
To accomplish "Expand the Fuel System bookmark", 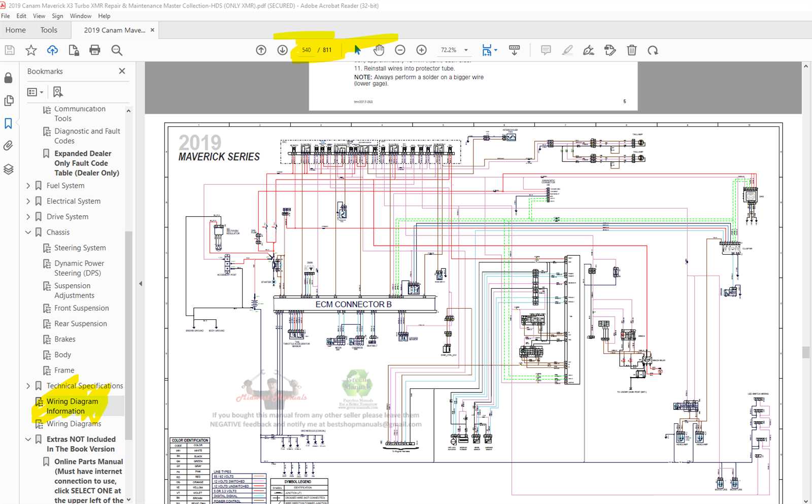I will pyautogui.click(x=28, y=186).
